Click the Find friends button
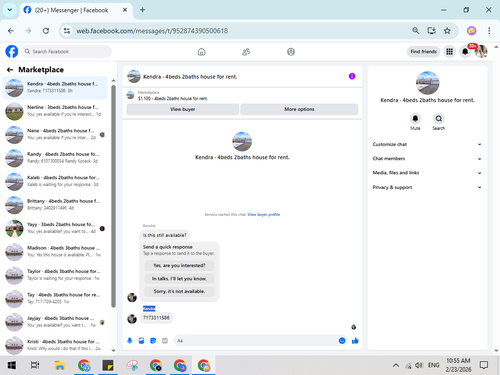 coord(423,52)
